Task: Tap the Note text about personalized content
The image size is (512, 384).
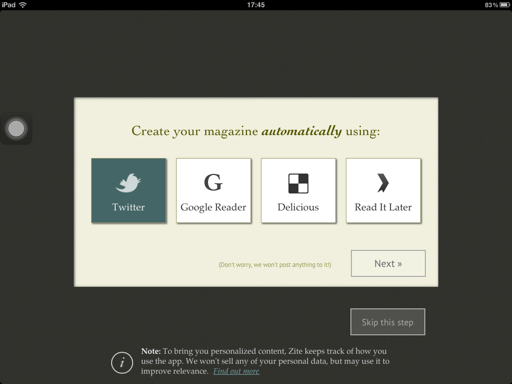Action: coord(265,361)
